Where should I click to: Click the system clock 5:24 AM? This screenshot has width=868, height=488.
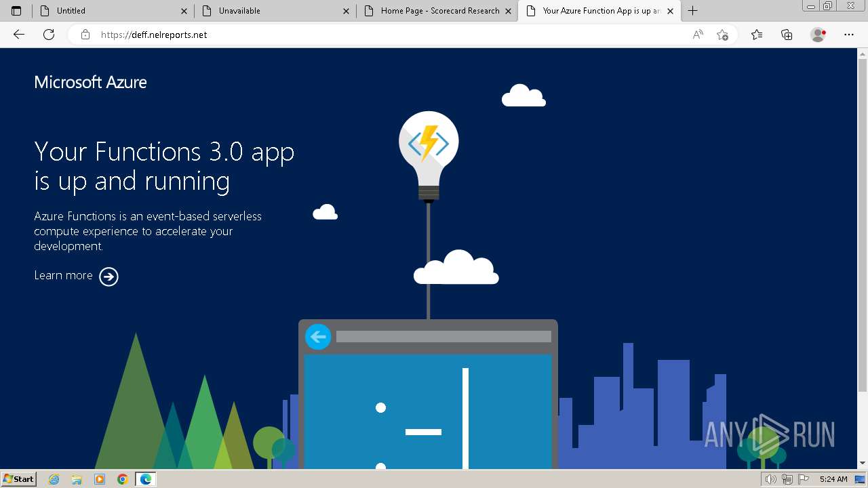point(833,479)
